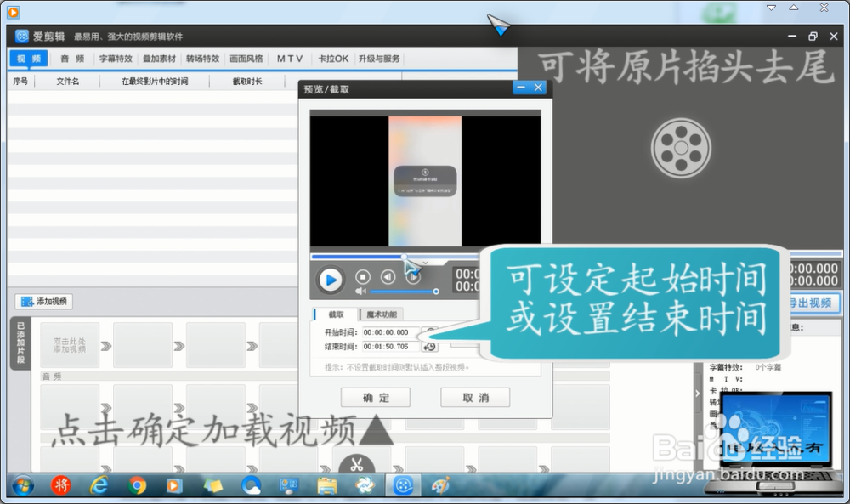Viewport: 850px width, 504px height.
Task: Open the blue cloud browser taskbar icon
Action: (251, 485)
